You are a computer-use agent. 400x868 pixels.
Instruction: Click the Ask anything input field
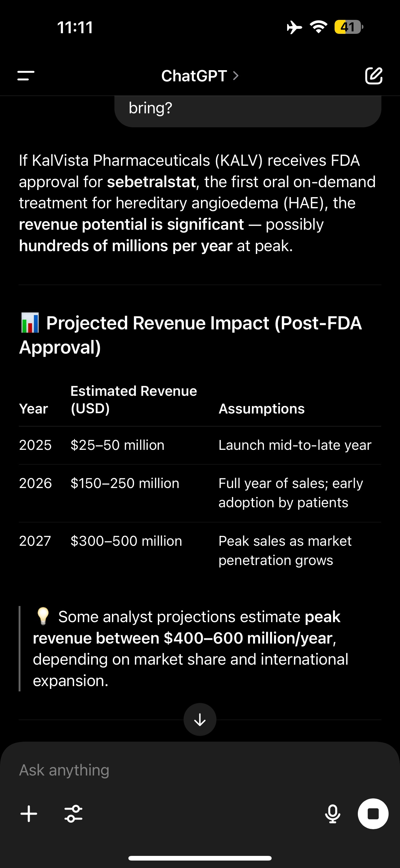[200, 770]
